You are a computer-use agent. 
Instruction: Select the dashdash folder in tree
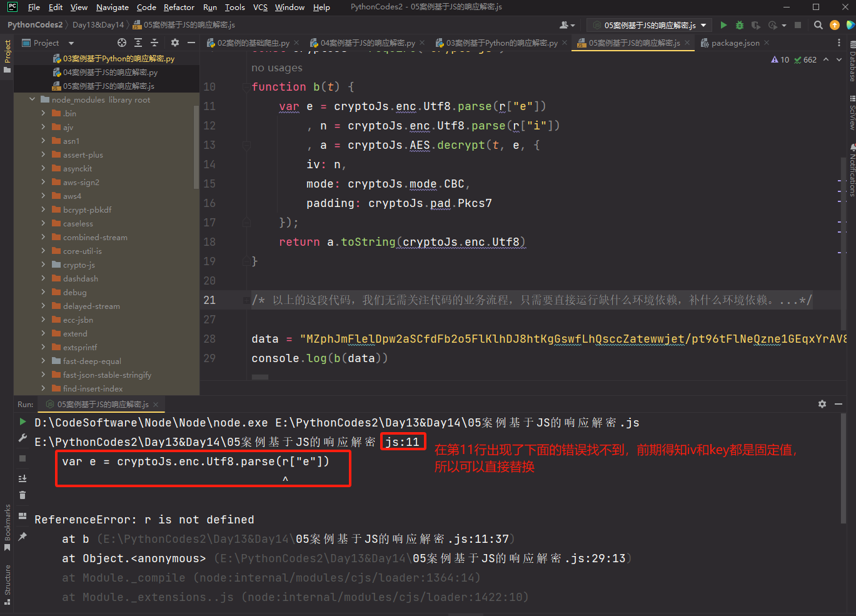click(x=81, y=278)
